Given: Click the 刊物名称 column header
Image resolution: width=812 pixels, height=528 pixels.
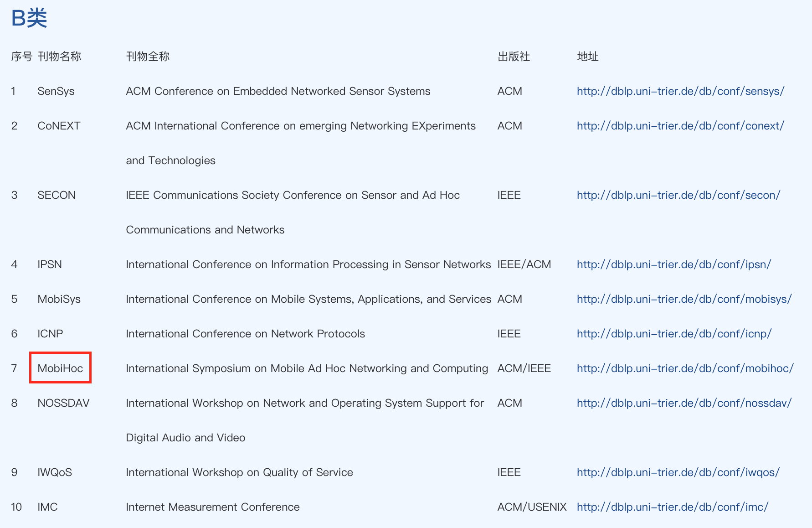Looking at the screenshot, I should (x=59, y=57).
